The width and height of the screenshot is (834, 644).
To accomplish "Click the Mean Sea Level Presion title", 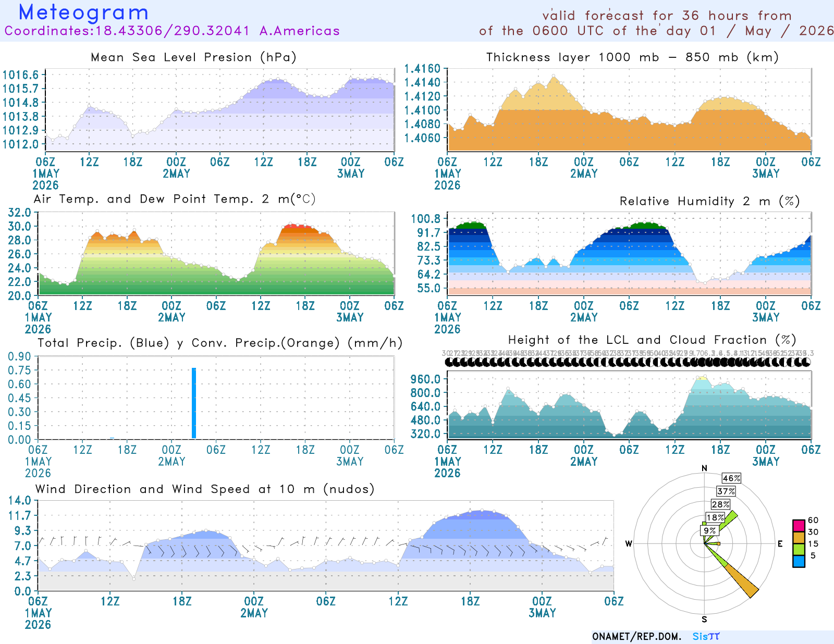I will (x=193, y=57).
